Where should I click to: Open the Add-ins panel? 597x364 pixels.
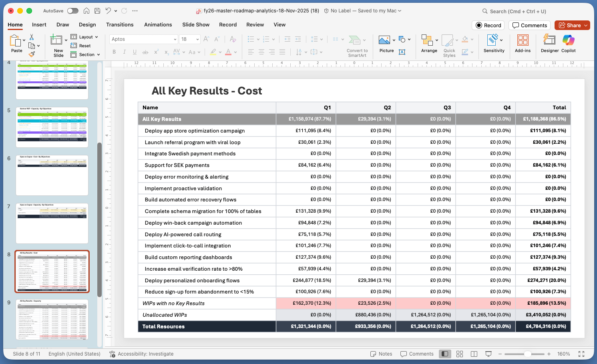point(523,44)
